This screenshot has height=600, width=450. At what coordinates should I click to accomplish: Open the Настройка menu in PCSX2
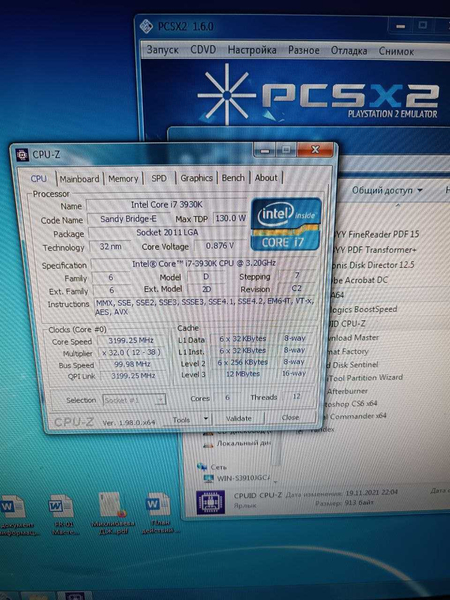(x=252, y=50)
